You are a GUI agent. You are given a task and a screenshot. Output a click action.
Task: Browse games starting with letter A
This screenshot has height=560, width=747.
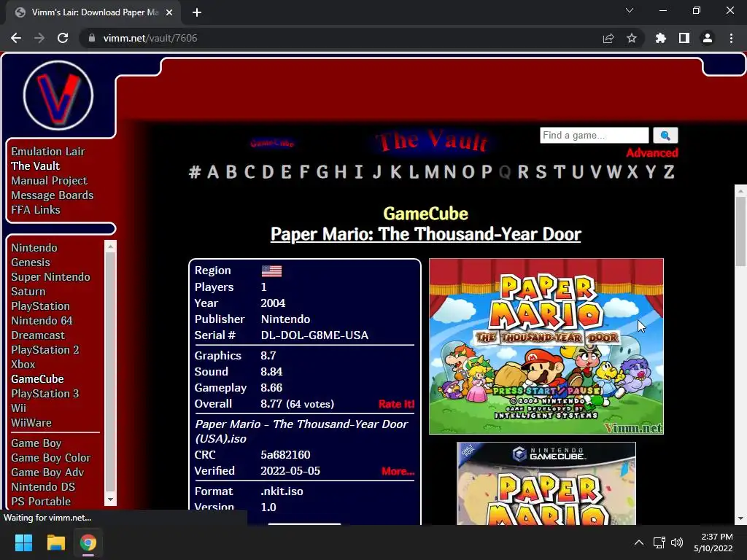pyautogui.click(x=213, y=172)
